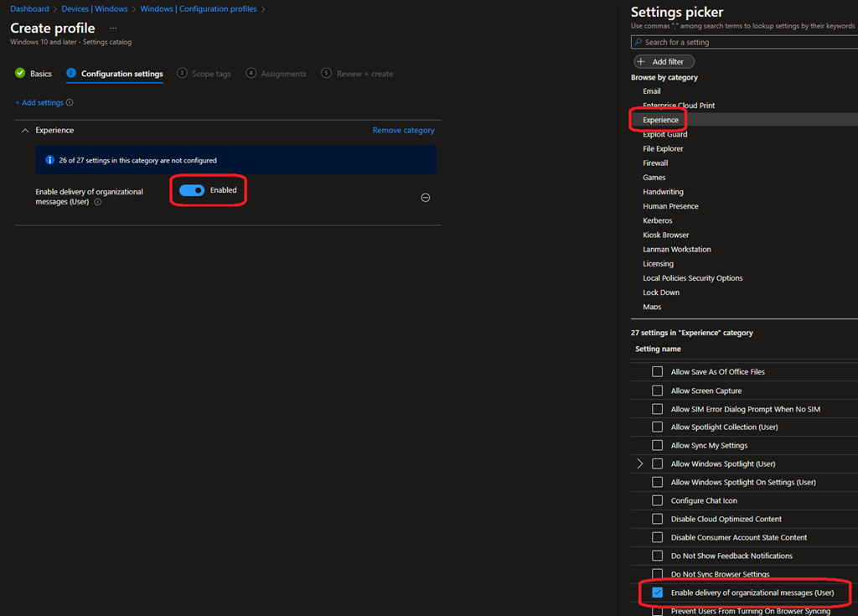Screen dimensions: 858x616
Task: Tick the Configure Chat Icon checkbox
Action: pyautogui.click(x=658, y=500)
